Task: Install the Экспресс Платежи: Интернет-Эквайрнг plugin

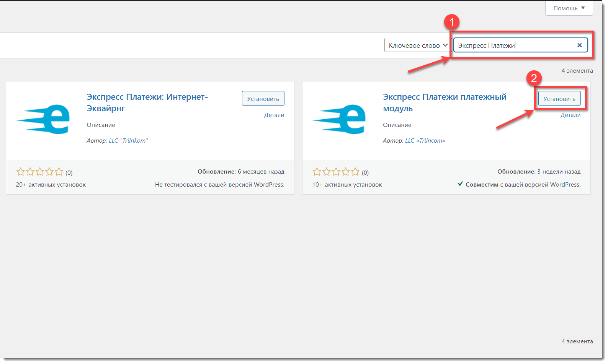Action: 263,99
